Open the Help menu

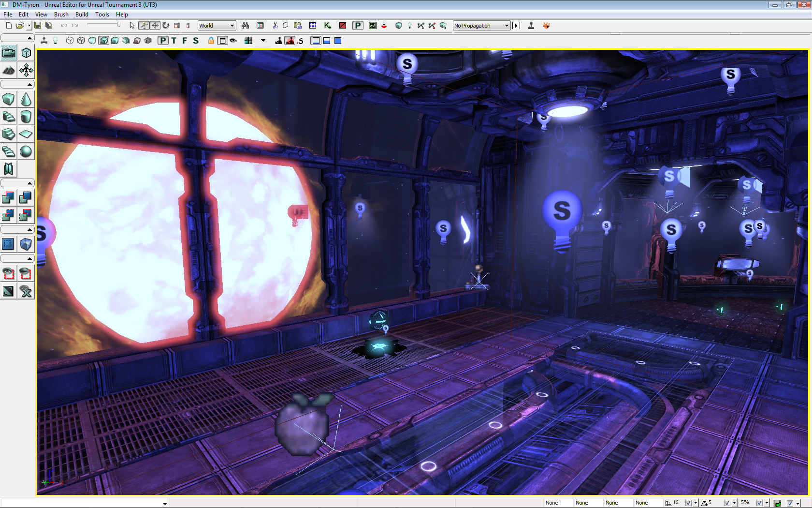pyautogui.click(x=122, y=15)
